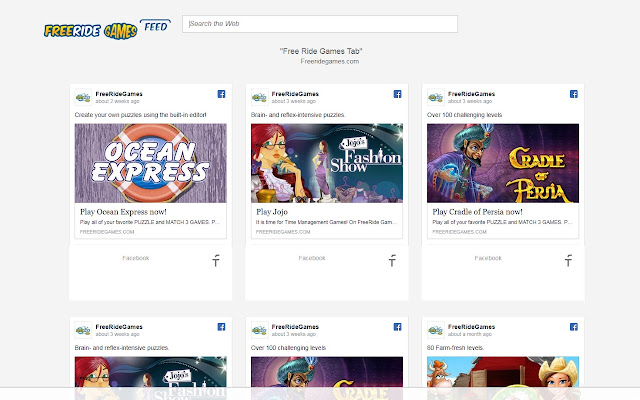640x400 pixels.
Task: Follow the Play Jojo link
Action: [272, 212]
